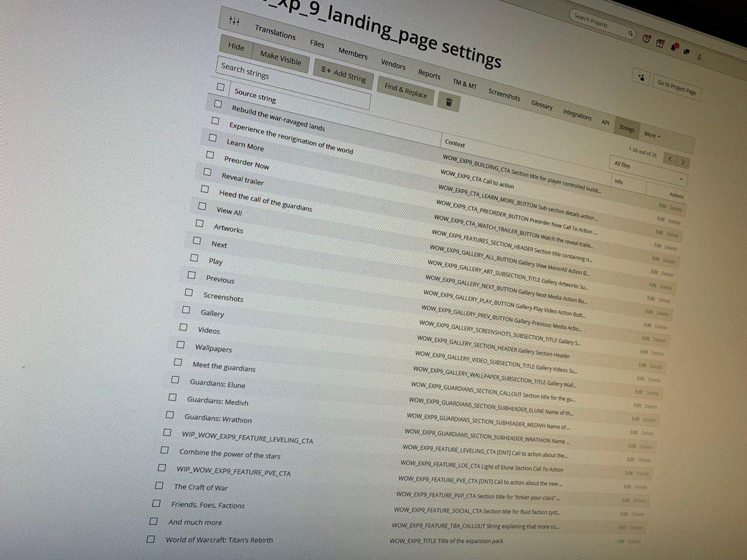Check the box for The Craft of War
Viewport: 747px width, 560px height.
pos(159,485)
